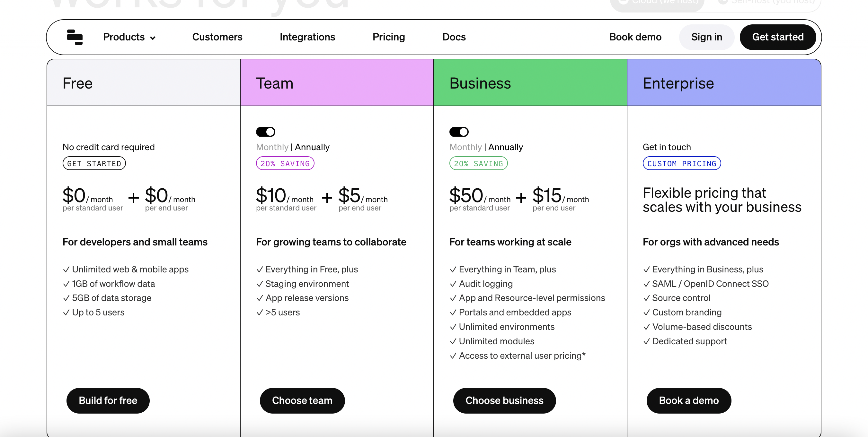Click the Sign in button
868x437 pixels.
(707, 37)
